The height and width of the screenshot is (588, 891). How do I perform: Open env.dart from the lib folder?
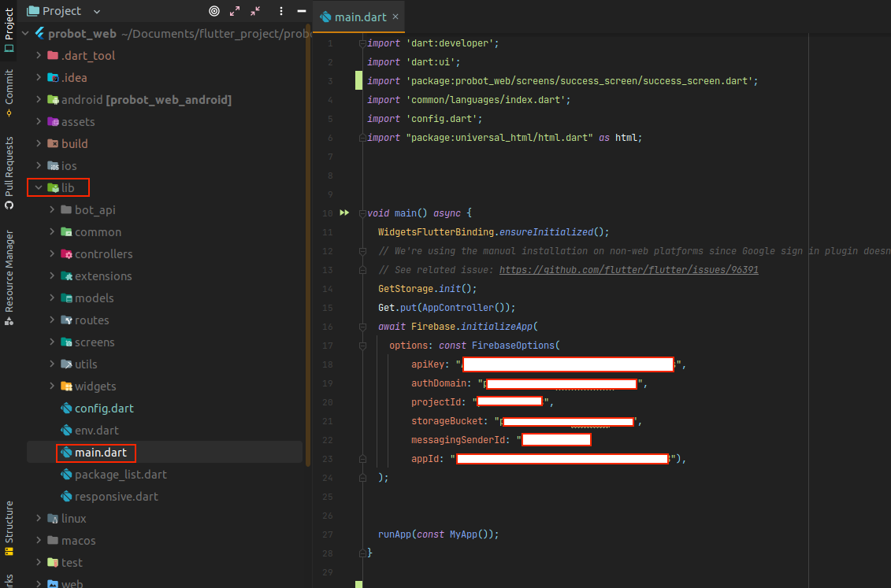pos(96,431)
